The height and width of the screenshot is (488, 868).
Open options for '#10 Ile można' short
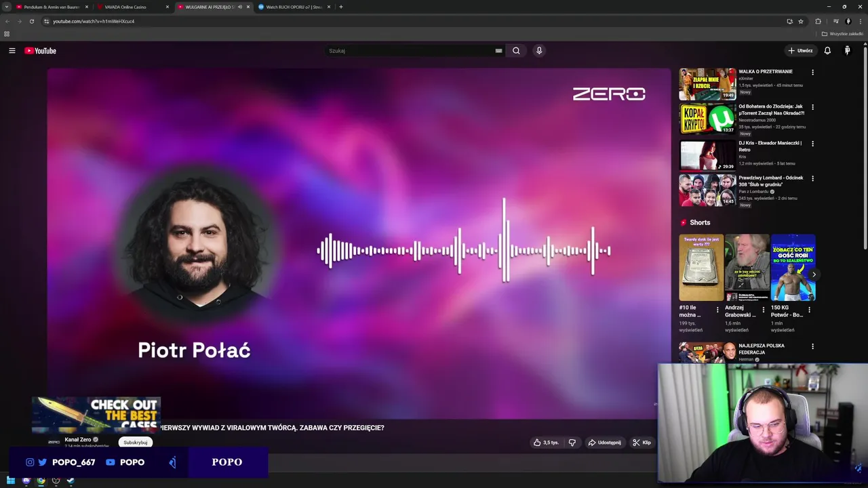coord(717,310)
